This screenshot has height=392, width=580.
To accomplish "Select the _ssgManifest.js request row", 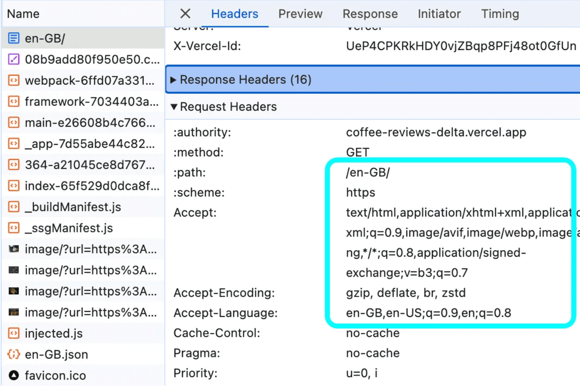I will click(70, 228).
